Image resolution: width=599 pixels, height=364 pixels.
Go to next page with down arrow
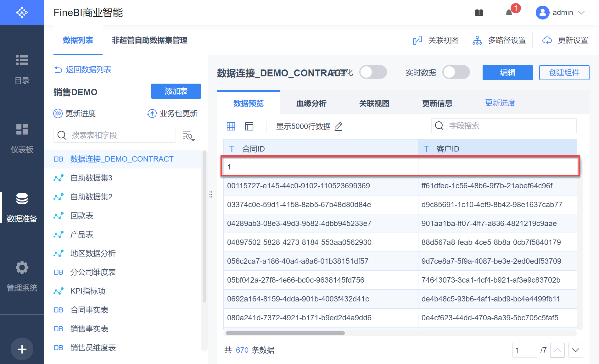click(x=576, y=350)
